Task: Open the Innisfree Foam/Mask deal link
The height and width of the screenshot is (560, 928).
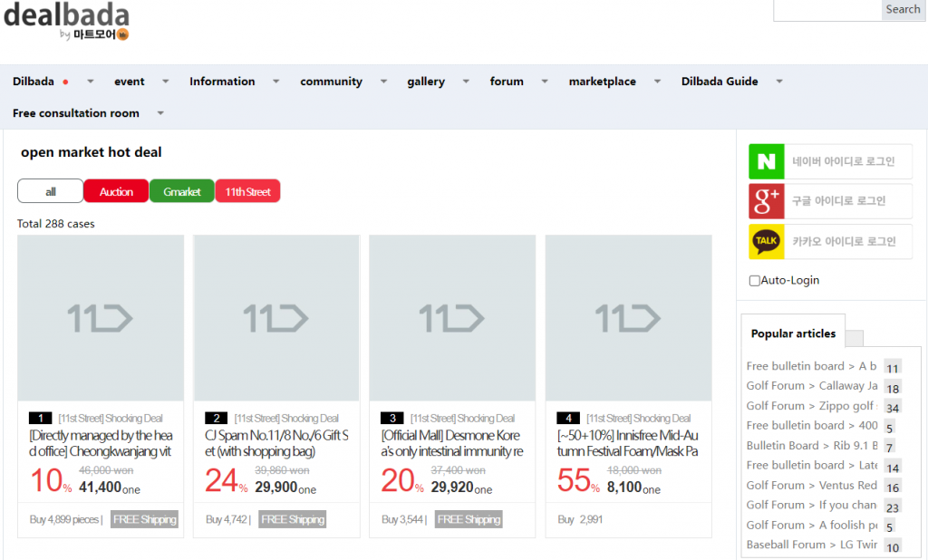Action: [628, 443]
